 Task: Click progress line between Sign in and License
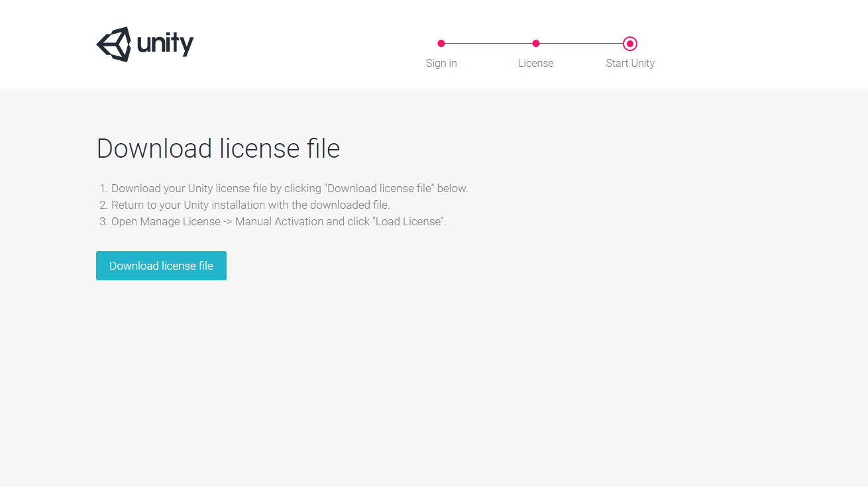coord(488,44)
